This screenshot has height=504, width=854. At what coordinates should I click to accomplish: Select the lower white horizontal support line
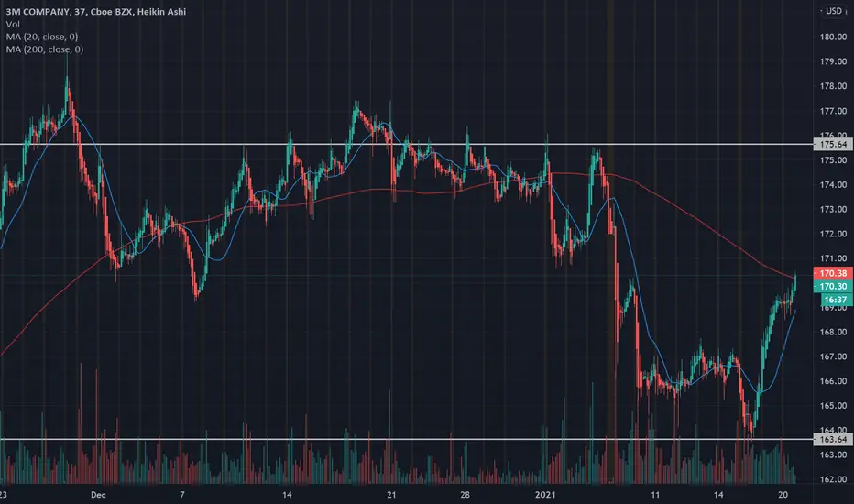pos(406,439)
